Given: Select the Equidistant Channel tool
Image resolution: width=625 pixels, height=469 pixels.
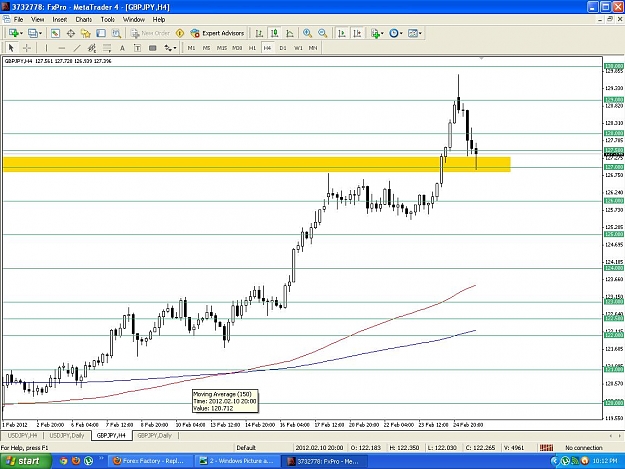Looking at the screenshot, I should pos(92,48).
